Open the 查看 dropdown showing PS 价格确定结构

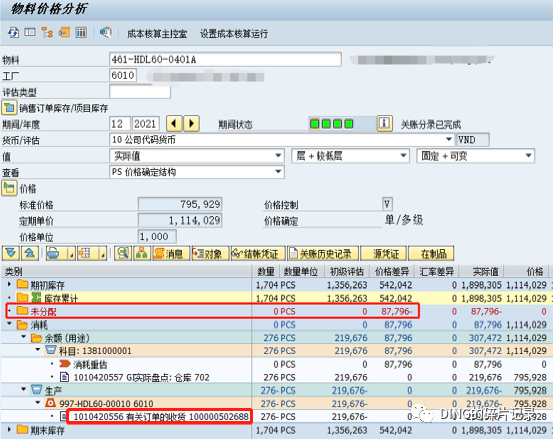point(197,172)
